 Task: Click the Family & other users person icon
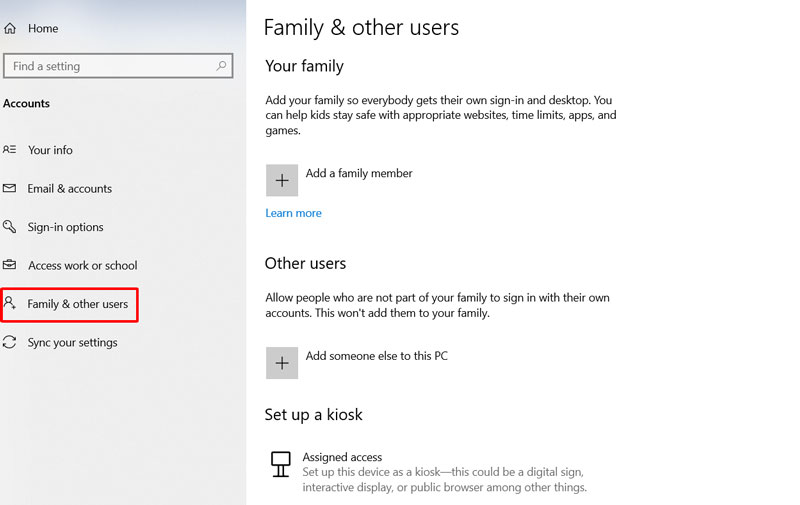[x=10, y=303]
